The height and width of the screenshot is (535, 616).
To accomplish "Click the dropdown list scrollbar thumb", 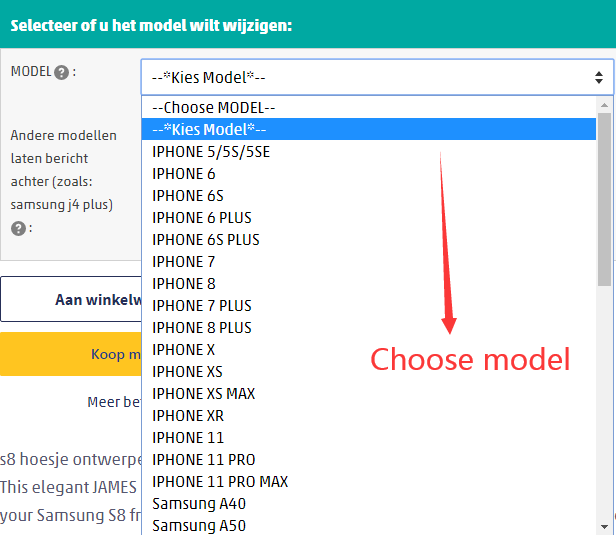I will click(x=604, y=200).
